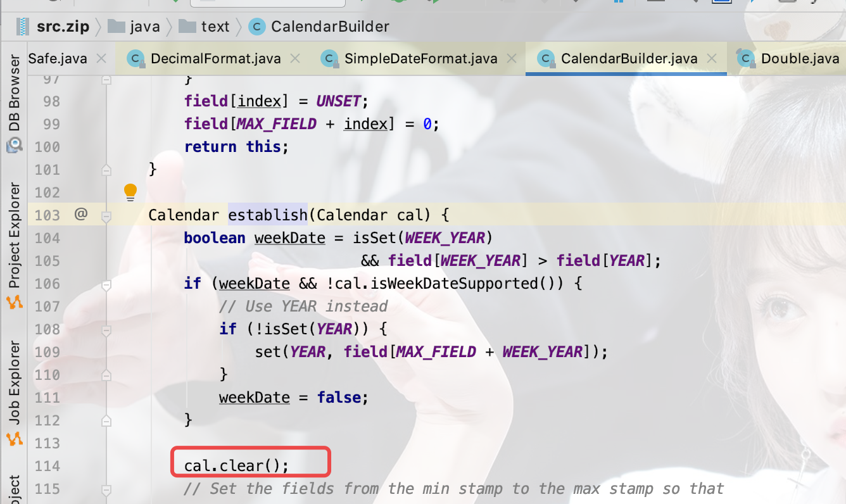
Task: Click the cal.clear() statement
Action: [x=236, y=466]
